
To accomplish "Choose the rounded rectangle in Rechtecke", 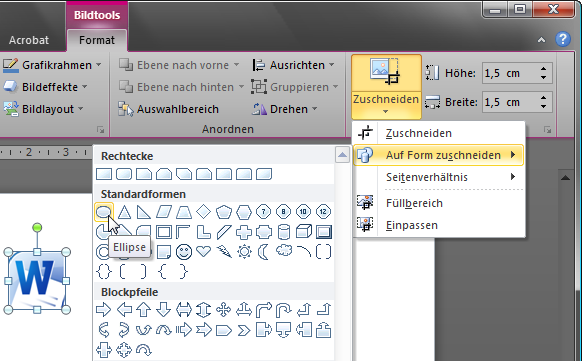I will [124, 174].
